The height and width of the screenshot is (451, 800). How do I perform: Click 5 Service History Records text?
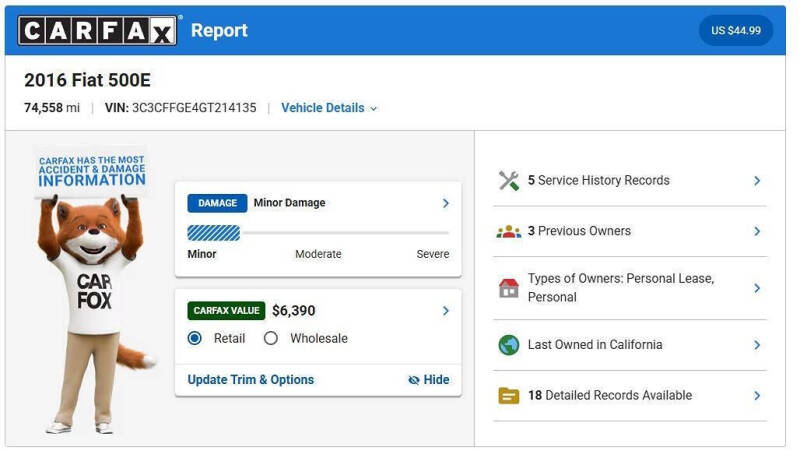598,181
